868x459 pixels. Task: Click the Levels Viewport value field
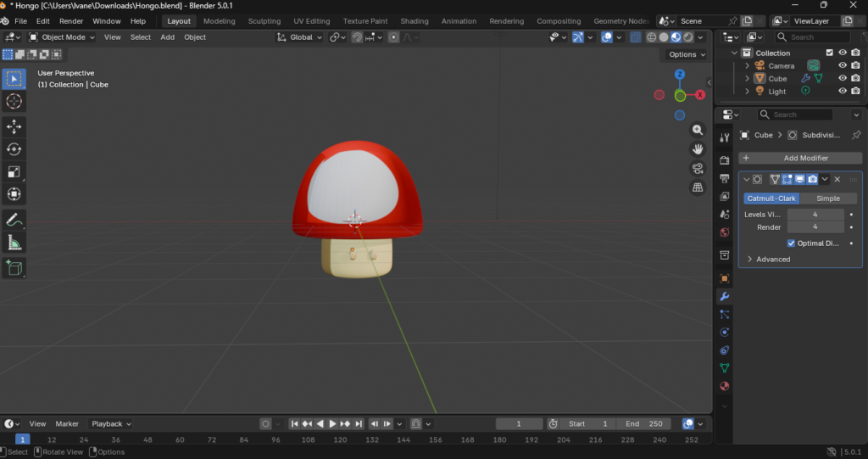click(x=815, y=215)
